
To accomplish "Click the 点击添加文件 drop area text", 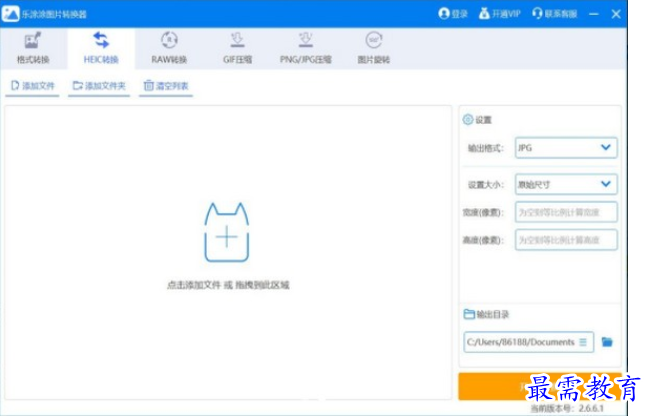I will [x=228, y=285].
